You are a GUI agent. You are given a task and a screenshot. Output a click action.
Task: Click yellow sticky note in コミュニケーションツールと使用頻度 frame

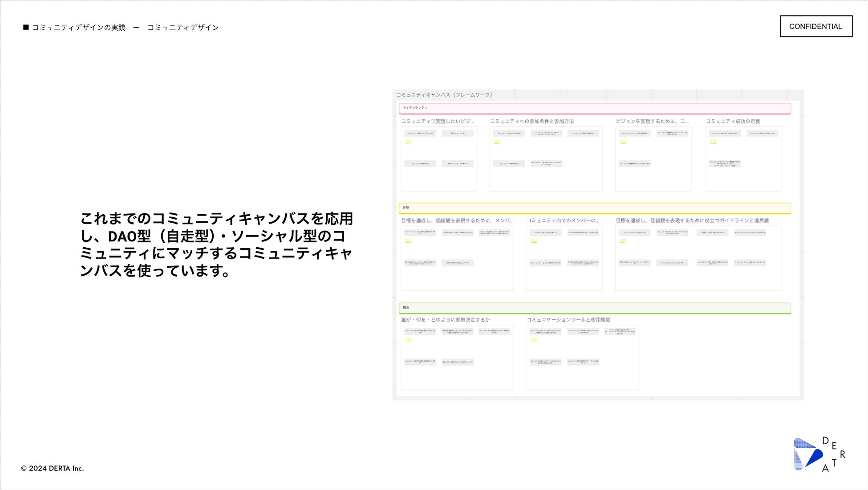[534, 340]
